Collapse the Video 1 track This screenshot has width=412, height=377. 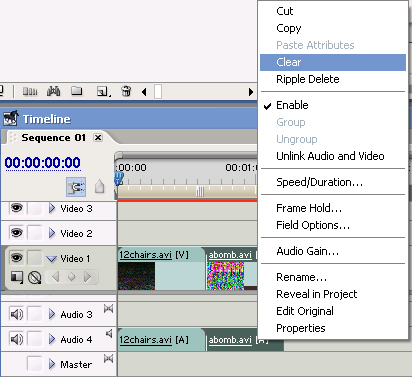tap(51, 259)
